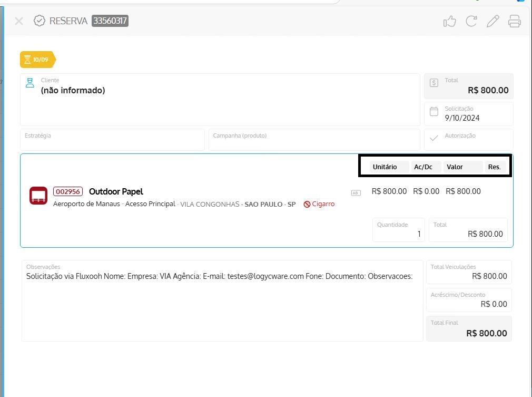Image resolution: width=532 pixels, height=397 pixels.
Task: Open the Cliente field
Action: tap(220, 99)
